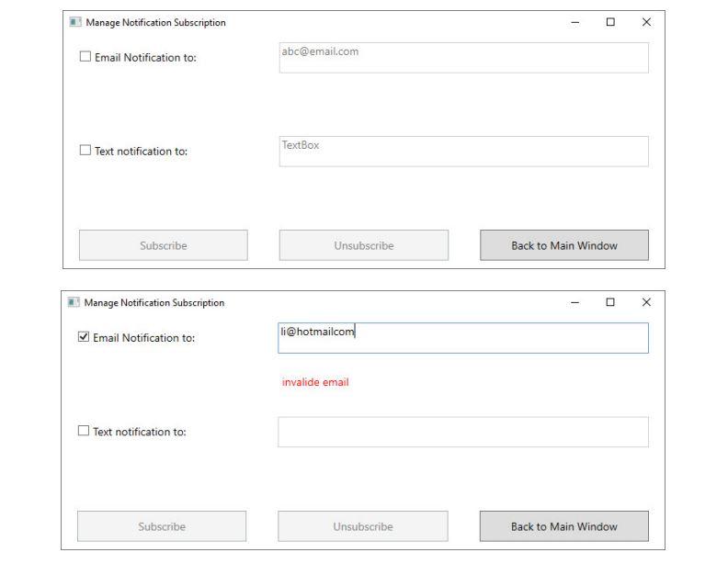Close the bottom Manage Notification window
Viewport: 728px width, 575px height.
[x=646, y=302]
